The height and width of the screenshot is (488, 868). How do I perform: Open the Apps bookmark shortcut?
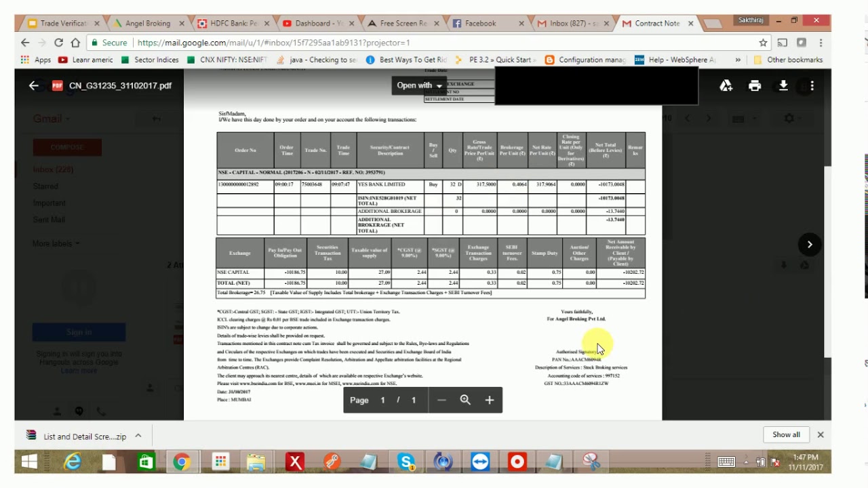click(x=36, y=60)
